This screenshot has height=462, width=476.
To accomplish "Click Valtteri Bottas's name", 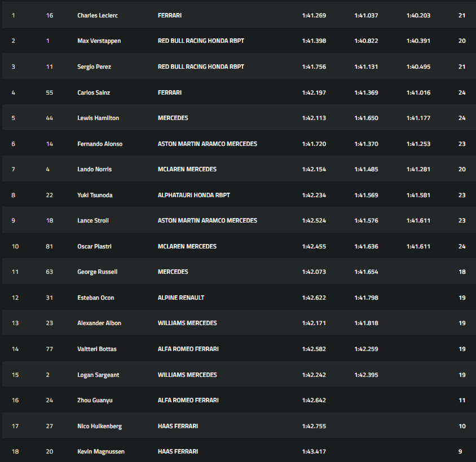I will (x=97, y=349).
